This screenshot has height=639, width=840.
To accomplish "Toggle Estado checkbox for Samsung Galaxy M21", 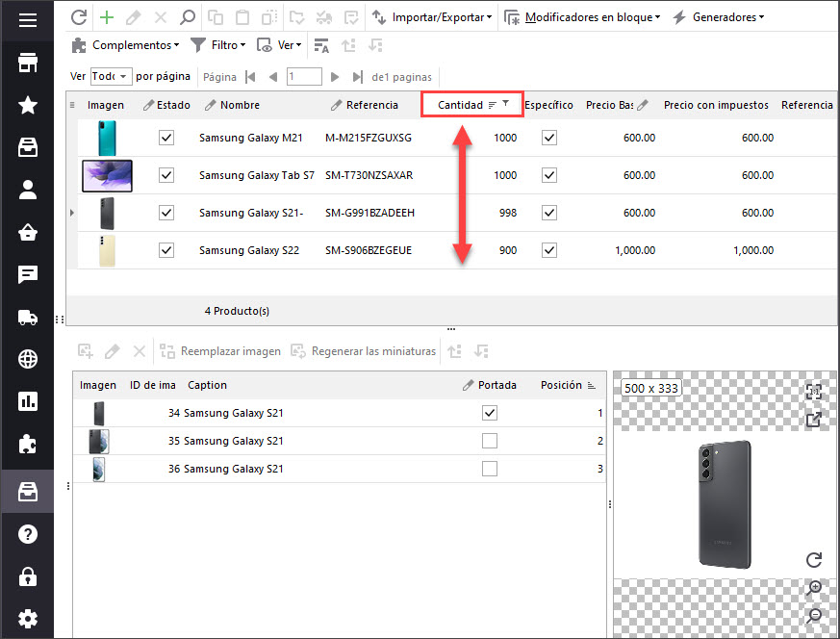I will click(x=166, y=138).
